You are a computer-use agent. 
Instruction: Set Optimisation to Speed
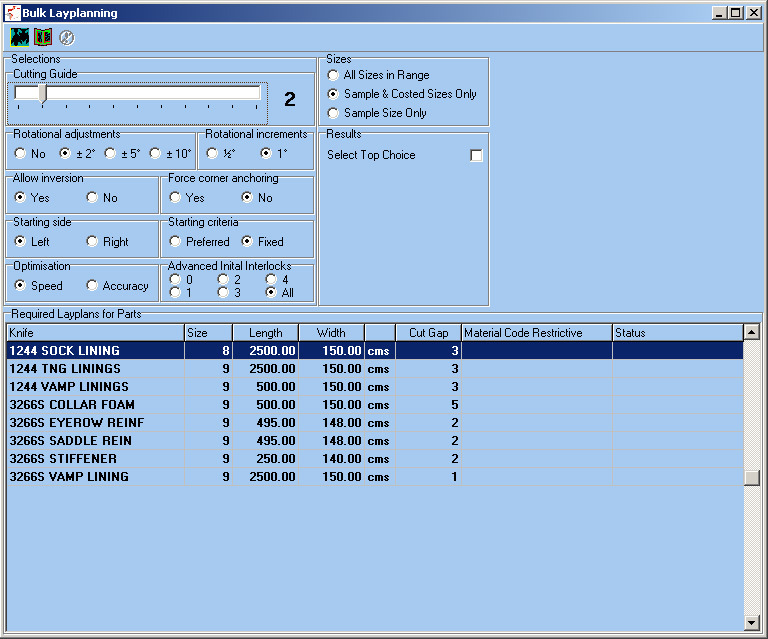pos(20,285)
